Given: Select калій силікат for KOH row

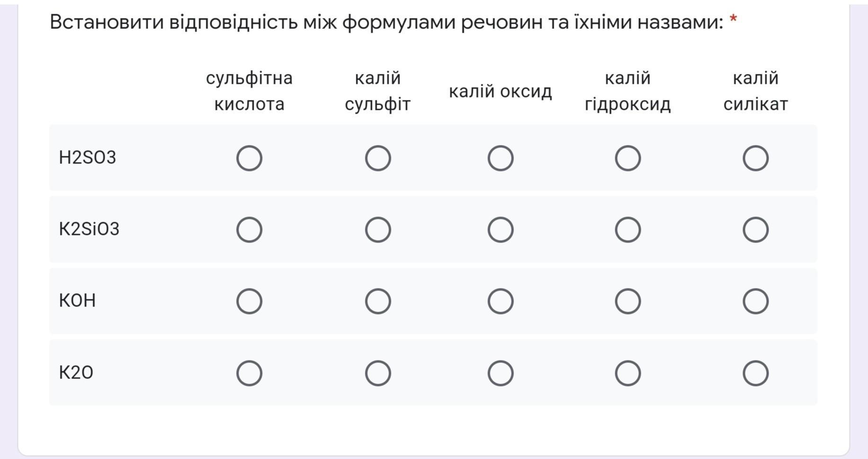Looking at the screenshot, I should coord(755,301).
